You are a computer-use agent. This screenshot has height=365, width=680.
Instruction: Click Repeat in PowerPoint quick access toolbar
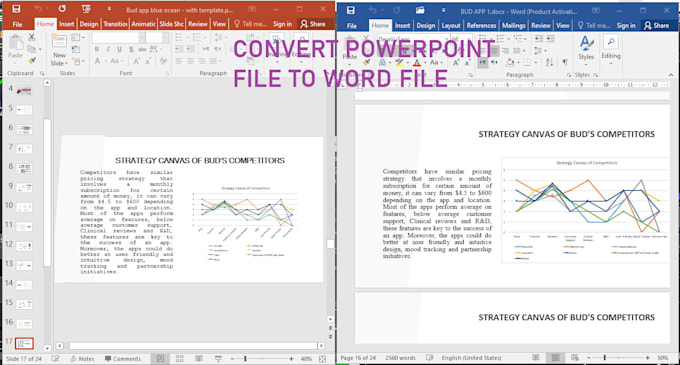(x=62, y=9)
